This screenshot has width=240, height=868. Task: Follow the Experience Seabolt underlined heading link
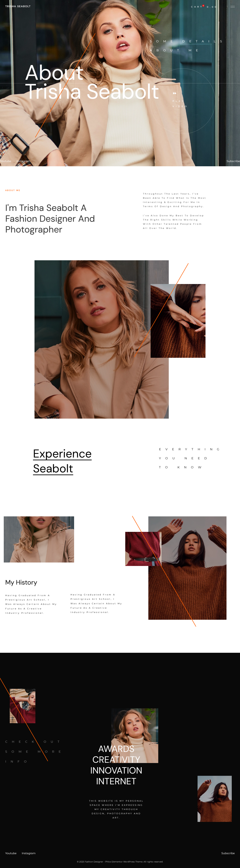(62, 461)
